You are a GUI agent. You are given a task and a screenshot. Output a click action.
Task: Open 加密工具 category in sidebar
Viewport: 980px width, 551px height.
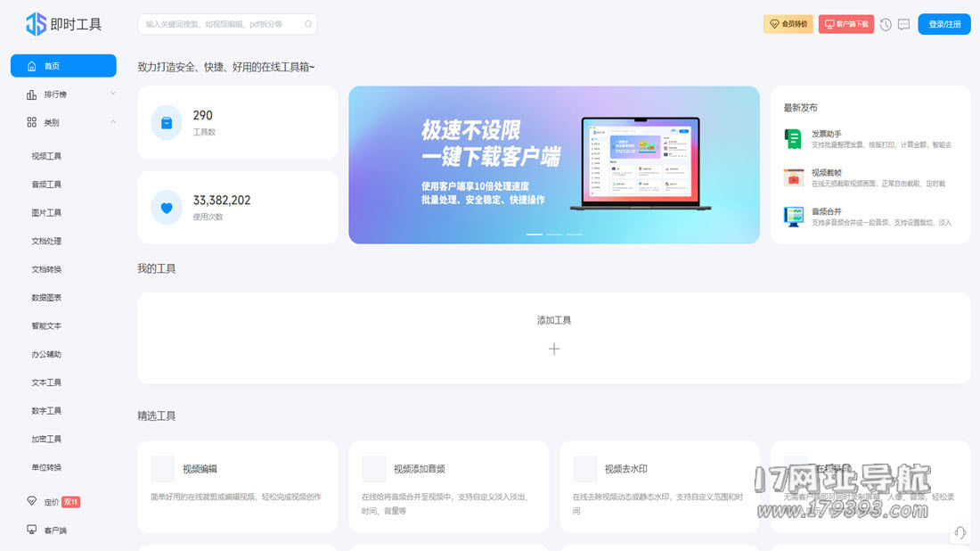tap(46, 440)
